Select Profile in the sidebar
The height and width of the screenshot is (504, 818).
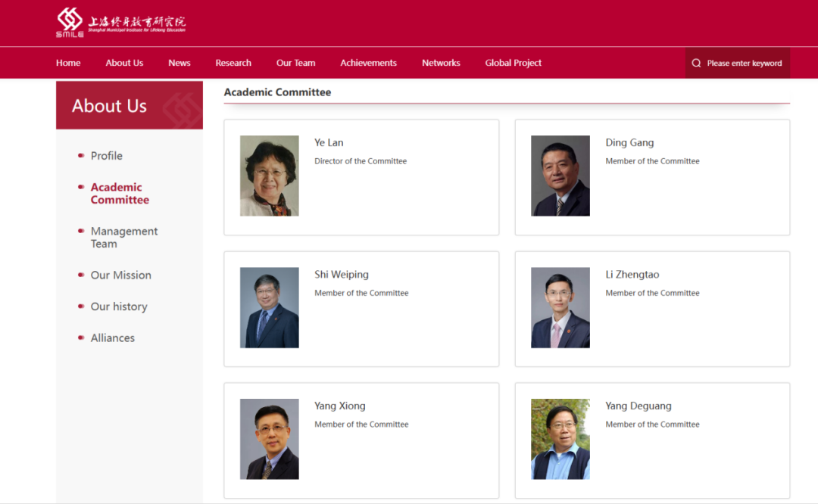[x=106, y=156]
